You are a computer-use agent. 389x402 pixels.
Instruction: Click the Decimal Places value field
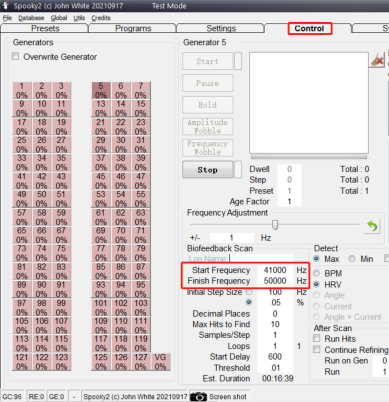pyautogui.click(x=275, y=313)
